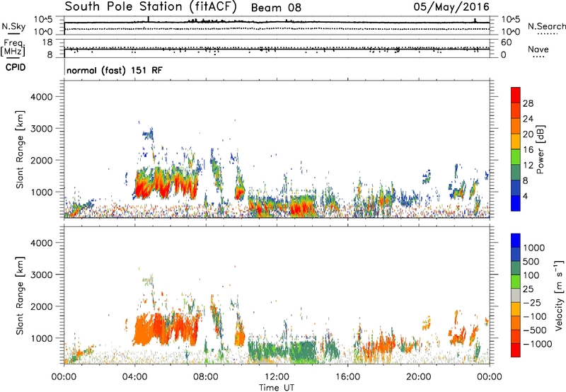Click the gray near-zero segment of Velocity colorbar

516,295
